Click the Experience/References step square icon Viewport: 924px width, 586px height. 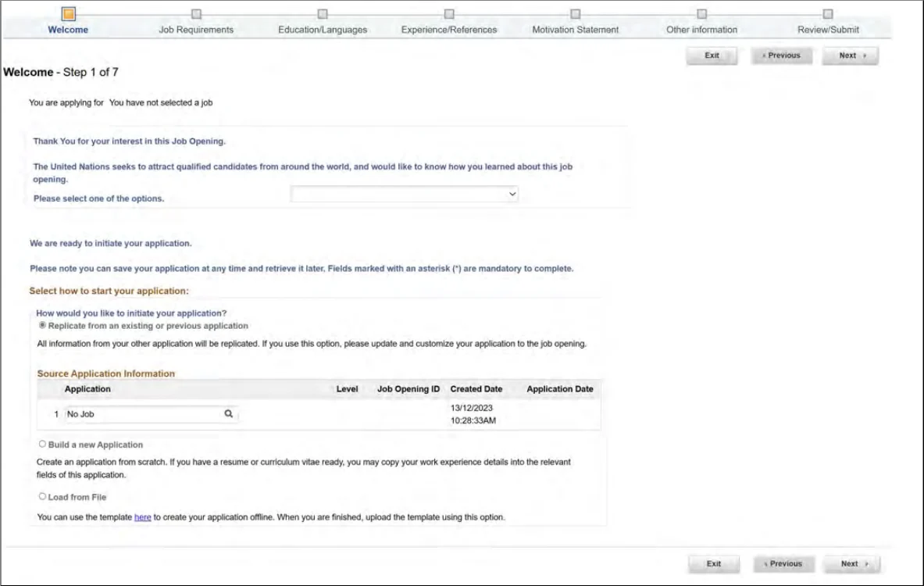point(449,13)
